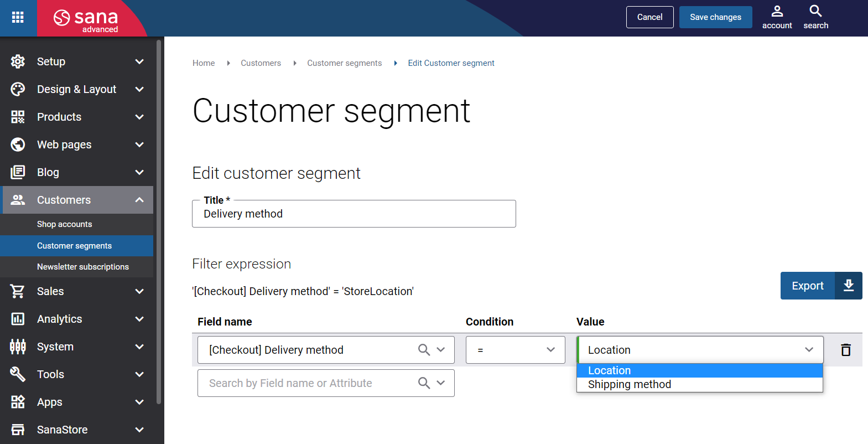This screenshot has width=868, height=444.
Task: Click the Products QR-grid icon
Action: click(18, 117)
